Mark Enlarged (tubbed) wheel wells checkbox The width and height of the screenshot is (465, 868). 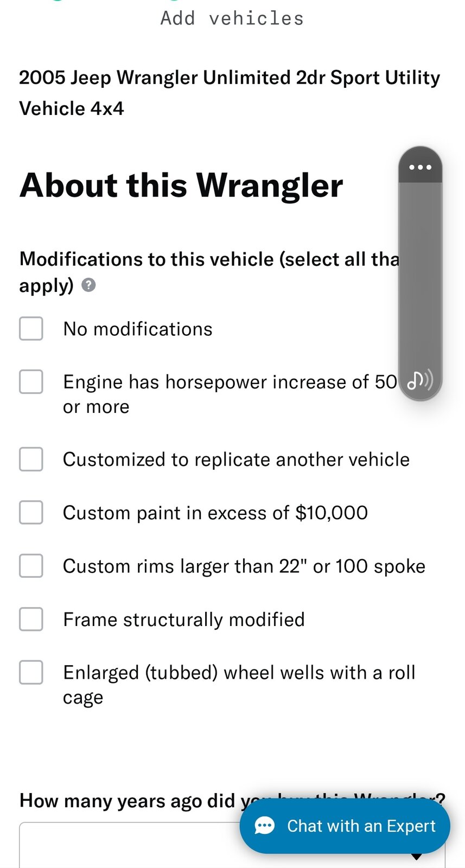click(x=31, y=673)
